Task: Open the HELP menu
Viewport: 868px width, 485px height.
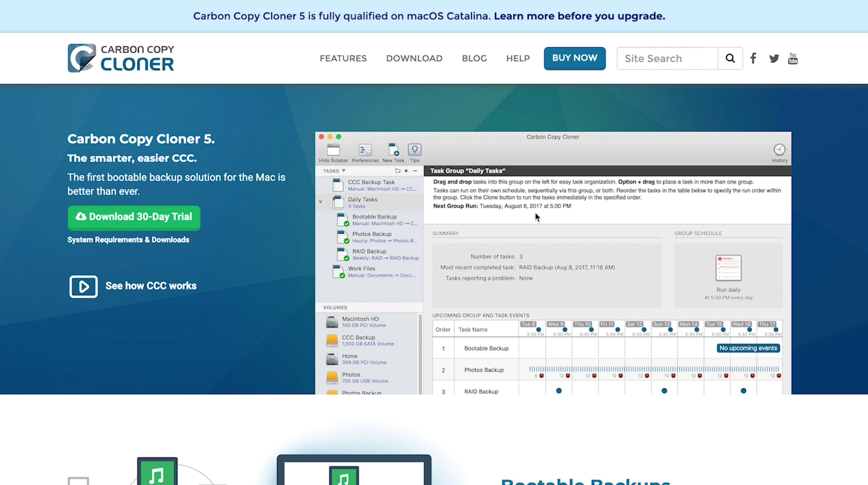Action: 518,58
